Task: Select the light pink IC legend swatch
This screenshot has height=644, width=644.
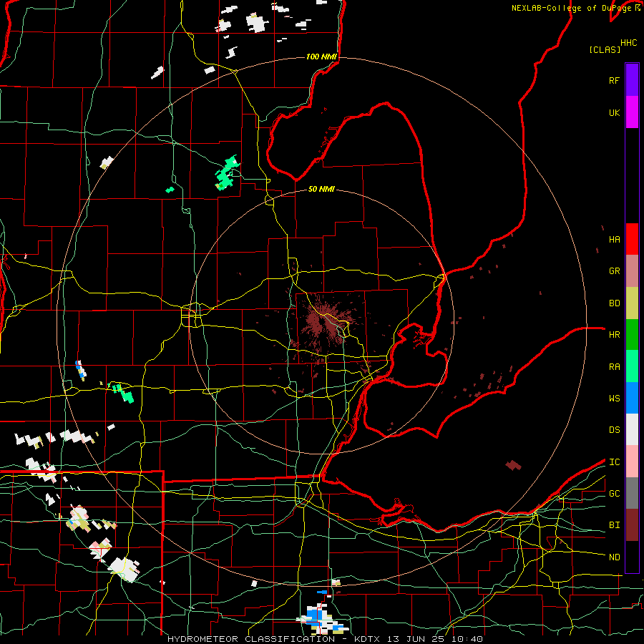Action: click(x=632, y=462)
